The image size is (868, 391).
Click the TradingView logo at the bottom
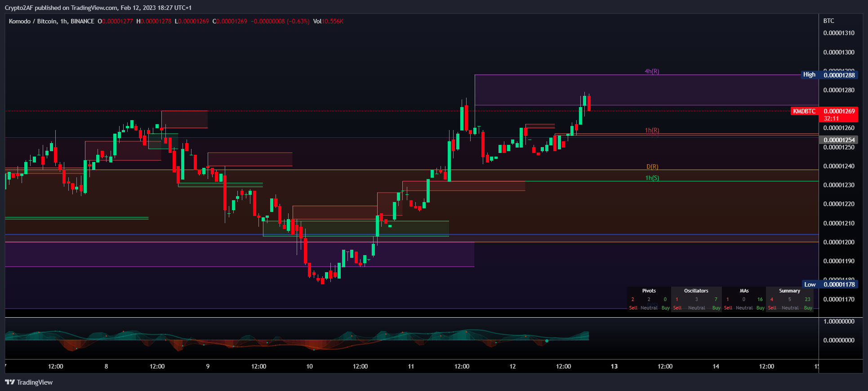tap(29, 382)
